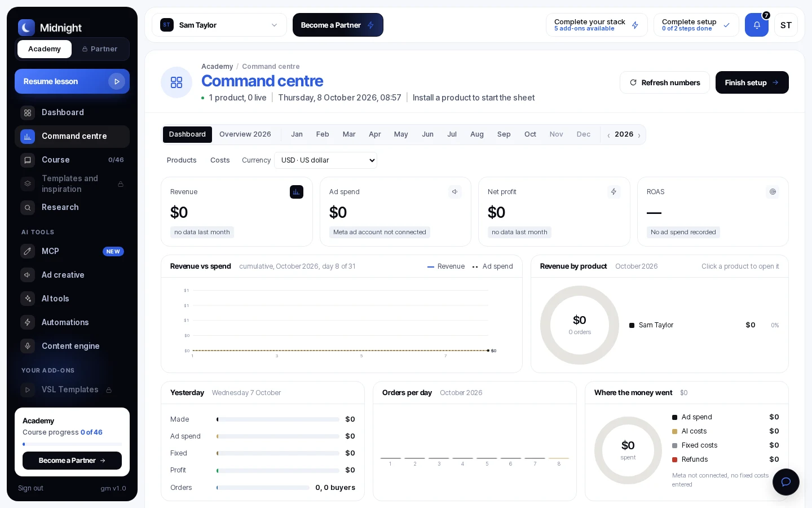The image size is (812, 508).
Task: Click the ROAS card target icon
Action: pyautogui.click(x=773, y=192)
